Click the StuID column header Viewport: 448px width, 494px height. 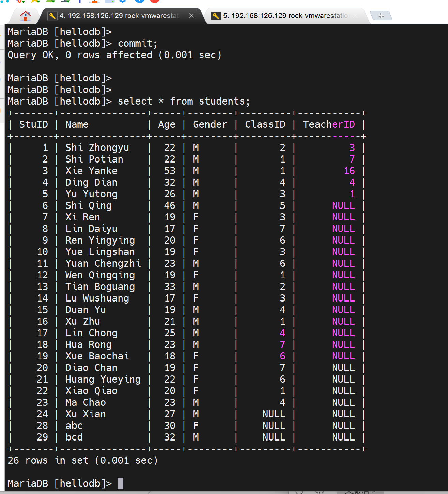[x=33, y=124]
